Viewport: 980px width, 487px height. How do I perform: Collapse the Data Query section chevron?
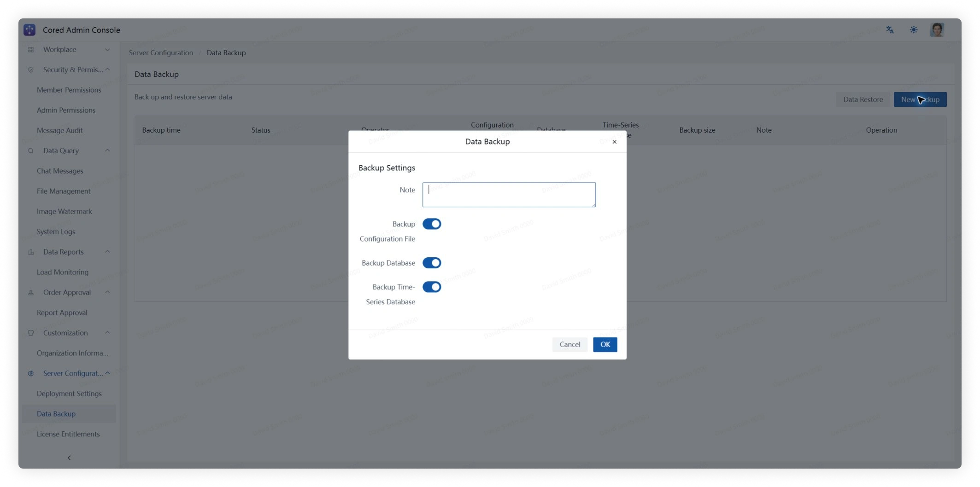pos(107,151)
